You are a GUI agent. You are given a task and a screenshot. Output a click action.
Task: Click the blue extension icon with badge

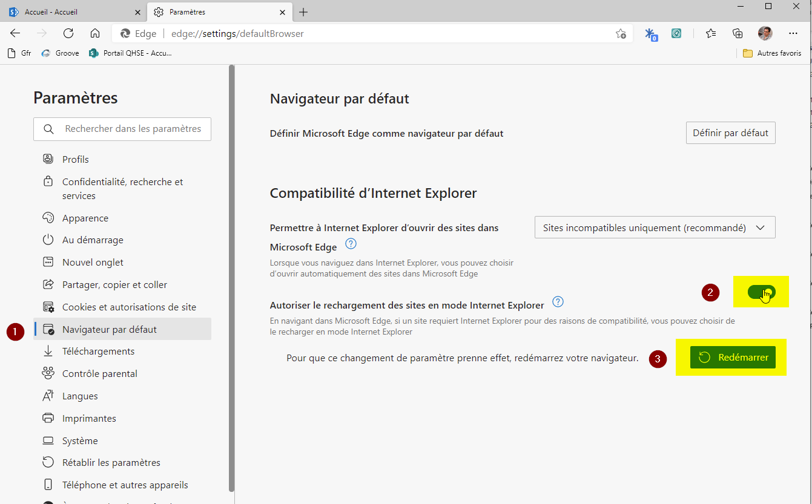point(650,34)
